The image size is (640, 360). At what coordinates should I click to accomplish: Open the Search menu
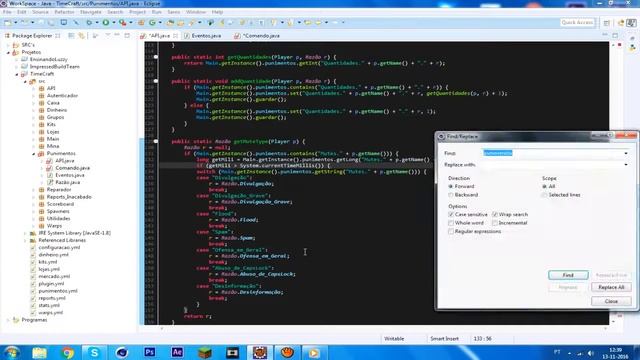click(x=115, y=12)
